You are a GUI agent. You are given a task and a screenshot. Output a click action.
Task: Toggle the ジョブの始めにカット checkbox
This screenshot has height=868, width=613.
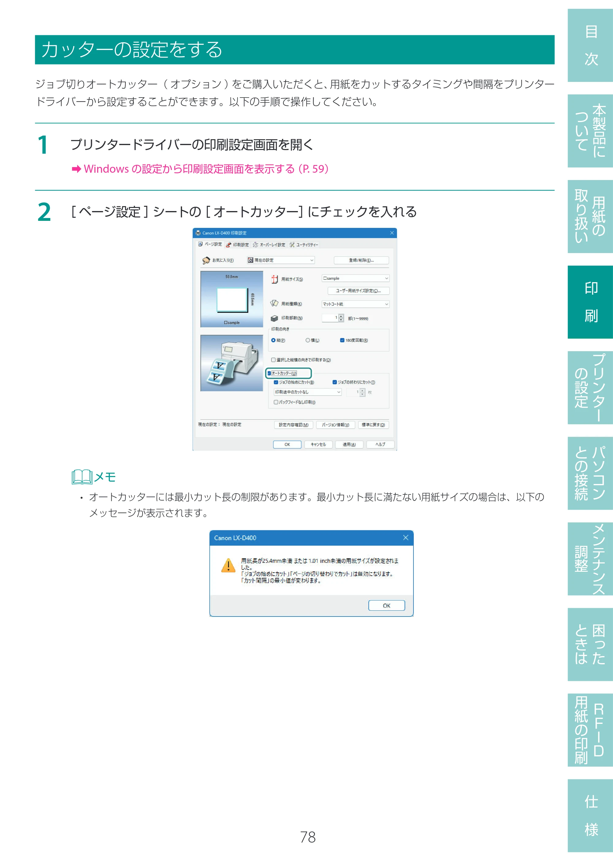276,382
